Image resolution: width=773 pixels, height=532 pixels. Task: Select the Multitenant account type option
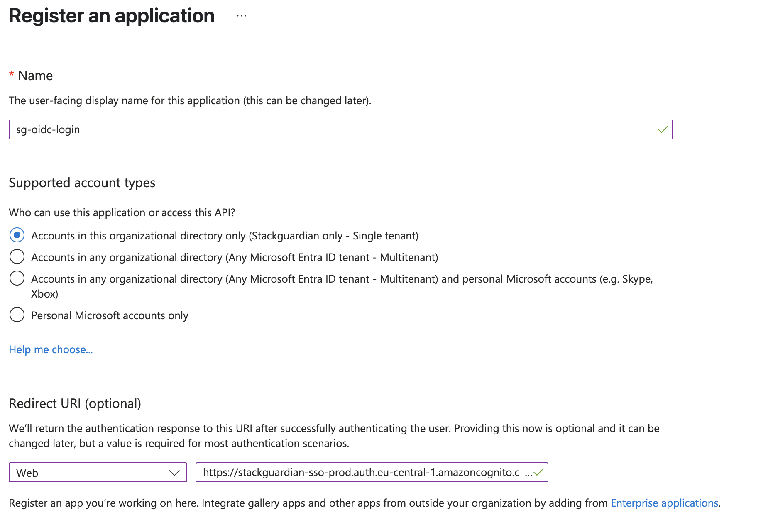17,257
